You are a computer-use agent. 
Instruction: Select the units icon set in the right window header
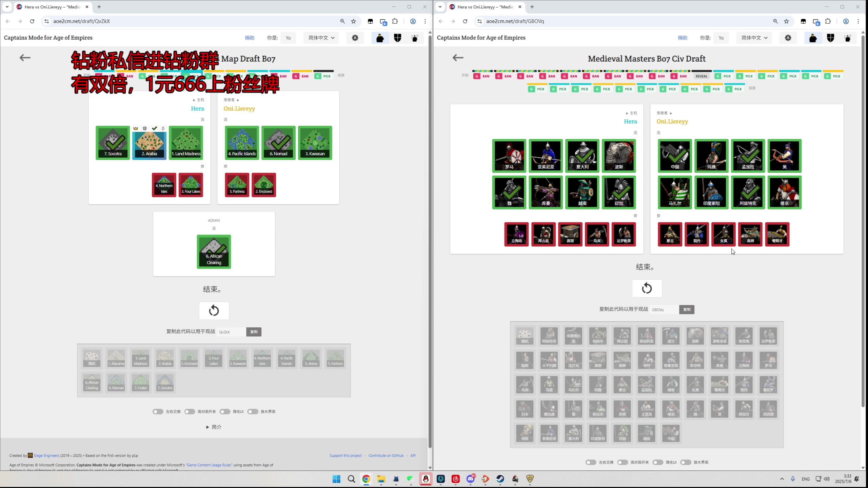tap(813, 38)
